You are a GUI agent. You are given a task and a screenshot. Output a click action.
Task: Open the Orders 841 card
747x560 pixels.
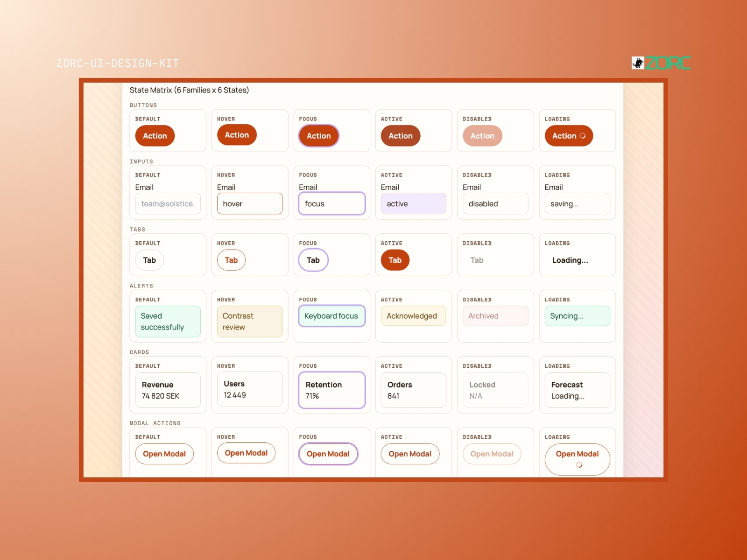pyautogui.click(x=414, y=390)
